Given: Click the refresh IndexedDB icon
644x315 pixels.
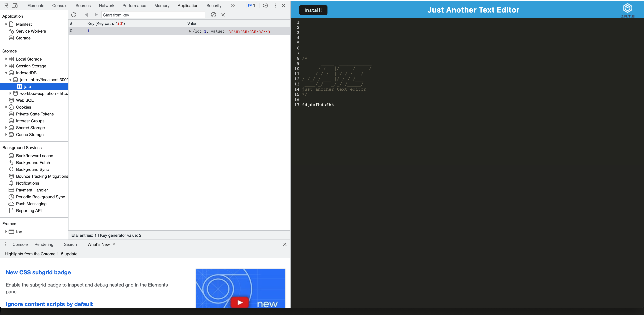Looking at the screenshot, I should click(x=74, y=15).
